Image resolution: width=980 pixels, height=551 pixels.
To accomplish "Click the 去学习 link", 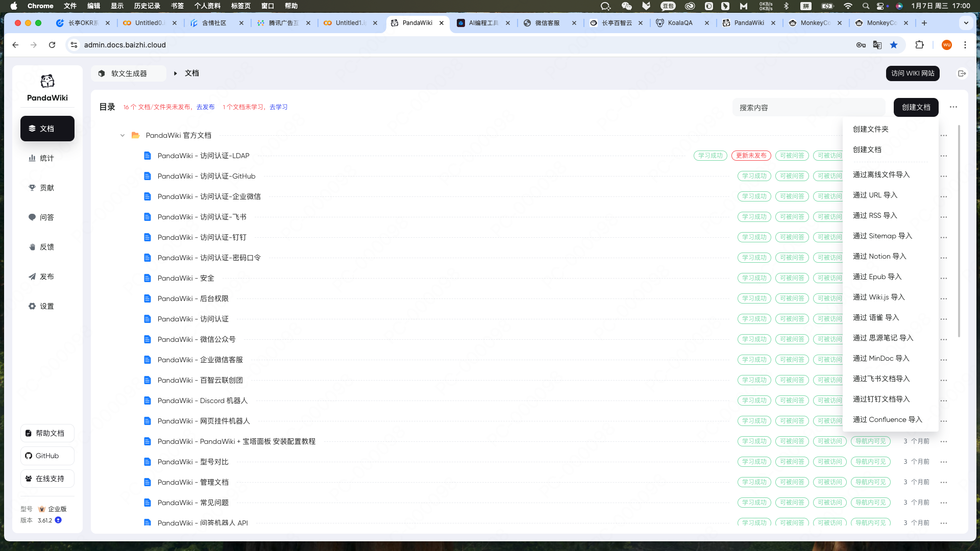I will click(278, 107).
